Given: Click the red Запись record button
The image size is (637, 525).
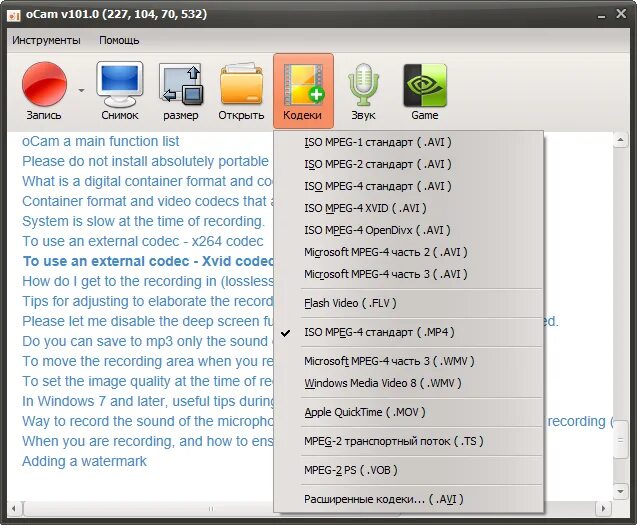Looking at the screenshot, I should click(44, 90).
